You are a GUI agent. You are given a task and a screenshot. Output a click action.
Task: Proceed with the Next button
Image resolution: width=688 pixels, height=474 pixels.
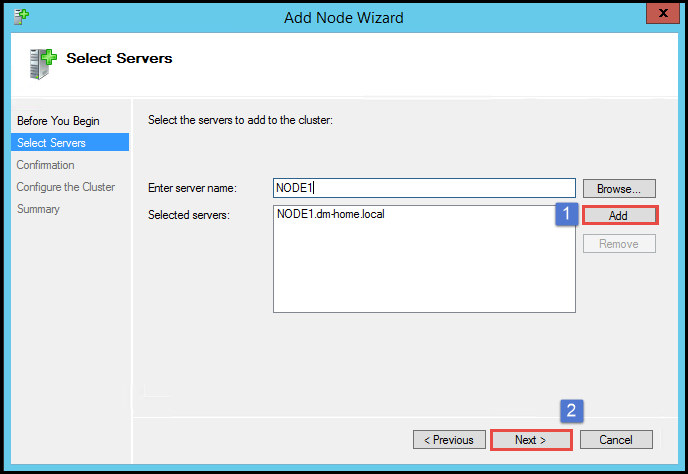(530, 439)
